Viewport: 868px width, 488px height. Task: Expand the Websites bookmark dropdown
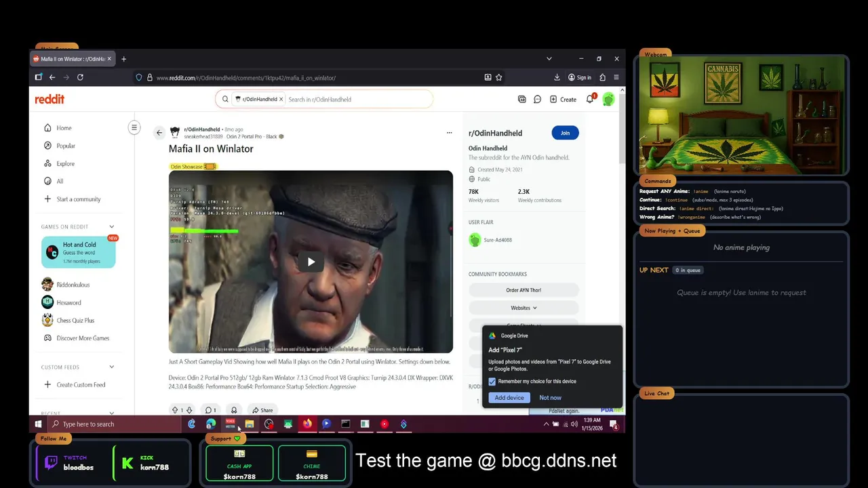tap(524, 308)
